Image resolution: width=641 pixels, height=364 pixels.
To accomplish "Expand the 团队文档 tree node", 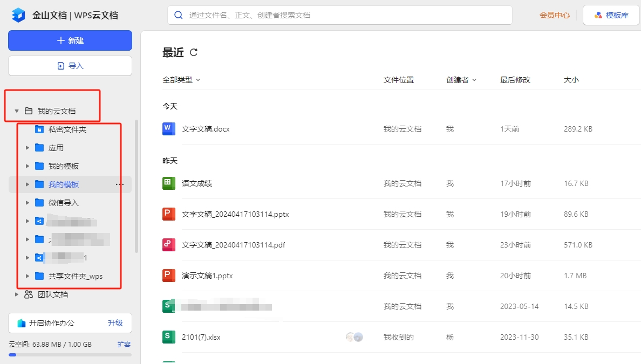I will point(17,294).
